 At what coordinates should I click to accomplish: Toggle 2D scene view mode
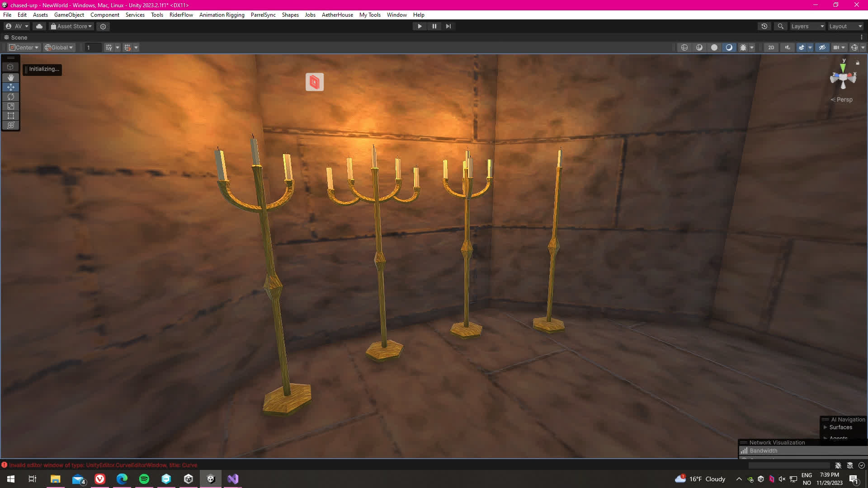coord(771,47)
